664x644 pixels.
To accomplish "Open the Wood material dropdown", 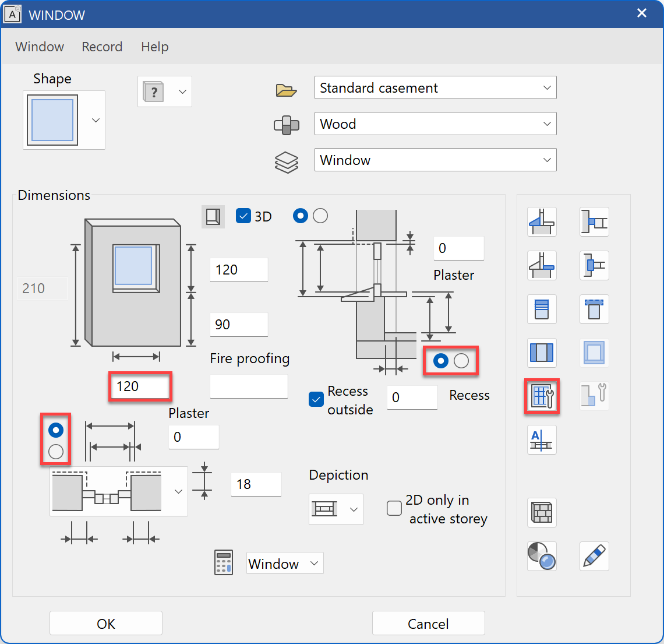I will (435, 124).
